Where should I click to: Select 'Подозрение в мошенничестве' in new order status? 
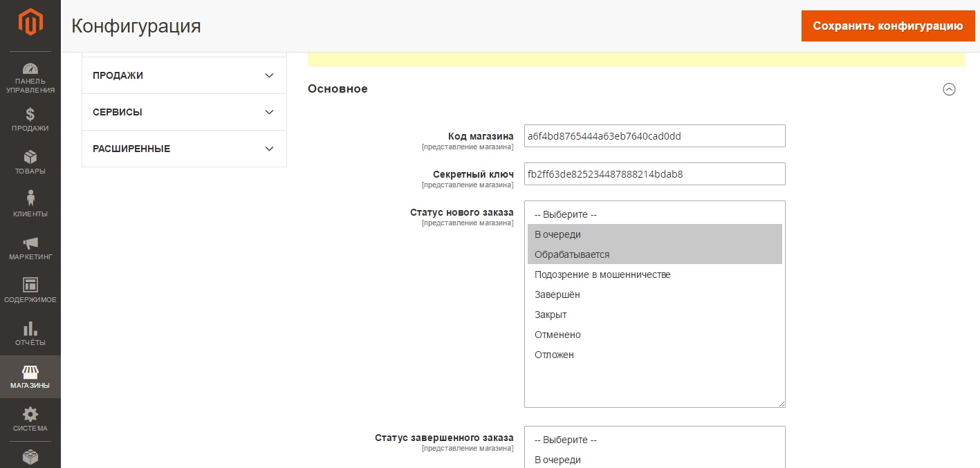tap(602, 274)
